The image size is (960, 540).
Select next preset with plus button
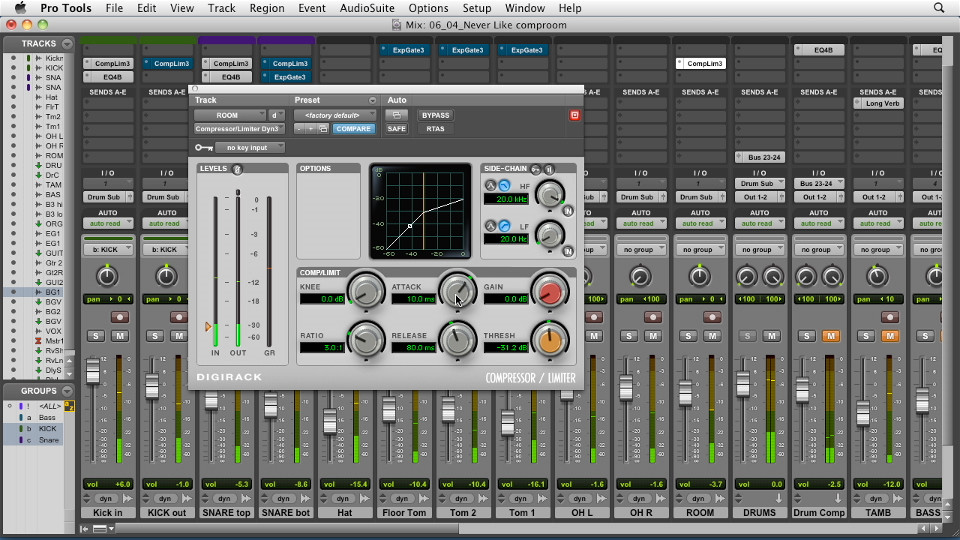(x=311, y=129)
